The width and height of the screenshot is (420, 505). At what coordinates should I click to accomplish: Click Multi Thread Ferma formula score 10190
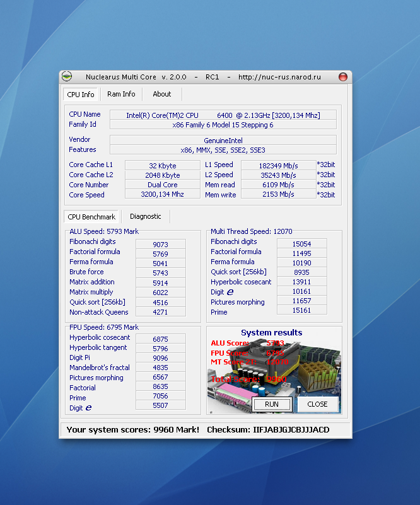[x=302, y=263]
